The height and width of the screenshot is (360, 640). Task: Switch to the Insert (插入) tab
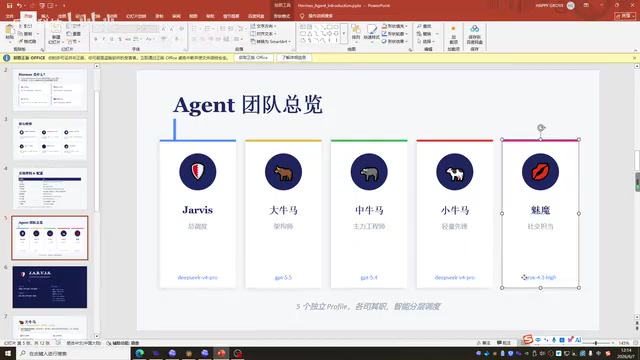[45, 16]
